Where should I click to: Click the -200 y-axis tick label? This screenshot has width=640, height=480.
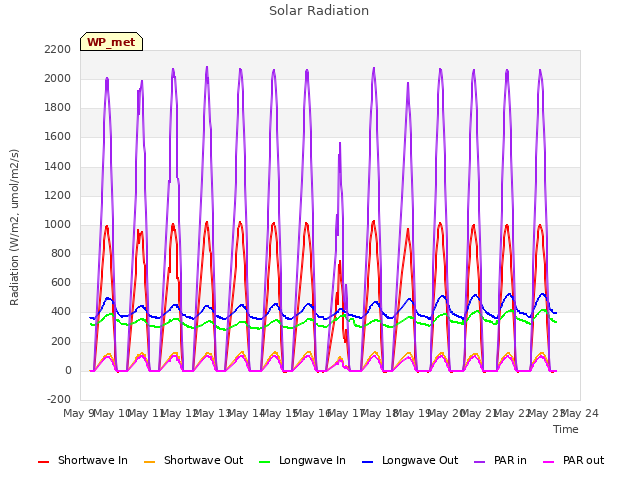pyautogui.click(x=59, y=399)
